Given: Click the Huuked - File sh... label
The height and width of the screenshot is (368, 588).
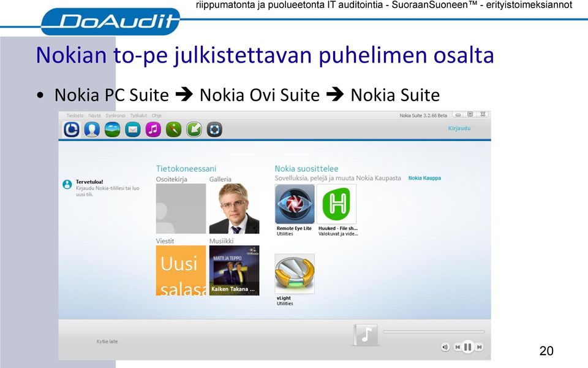Looking at the screenshot, I should 338,228.
